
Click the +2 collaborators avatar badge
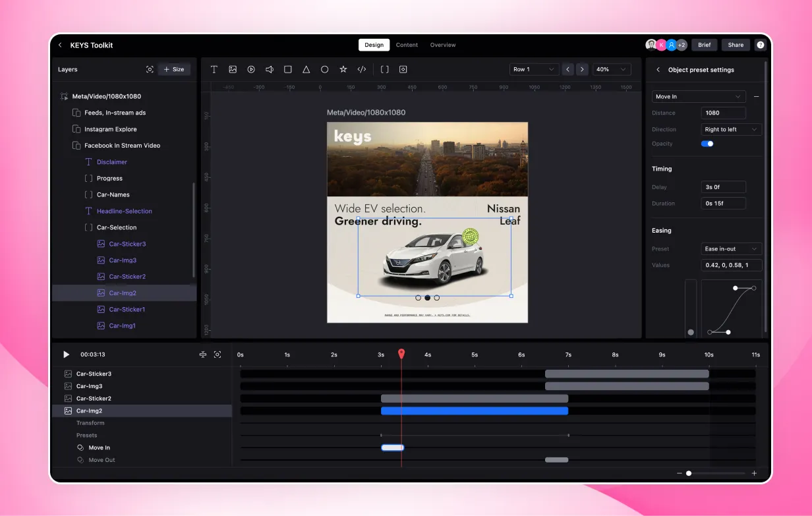681,45
